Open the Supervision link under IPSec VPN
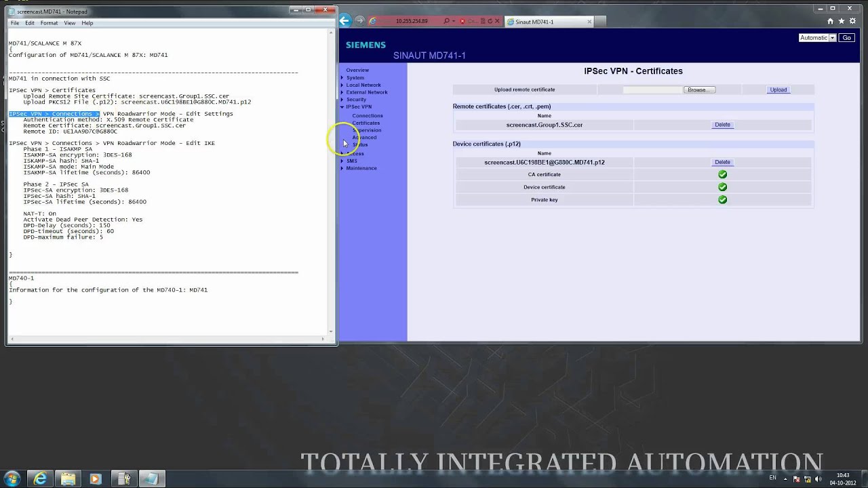868x488 pixels. (x=367, y=130)
